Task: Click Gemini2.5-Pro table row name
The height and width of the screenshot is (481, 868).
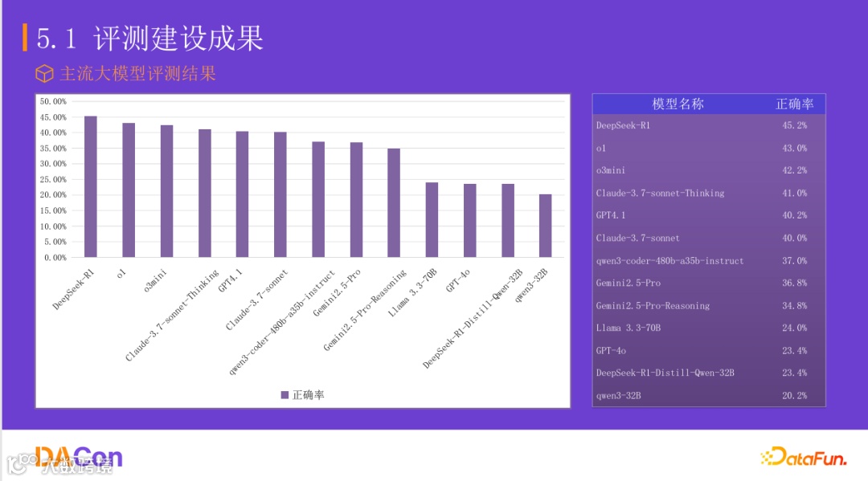Action: (628, 283)
